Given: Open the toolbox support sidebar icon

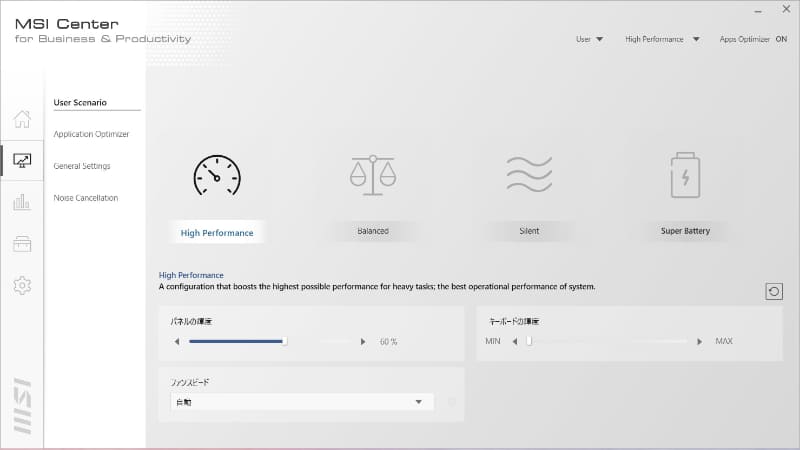Looking at the screenshot, I should click(22, 244).
